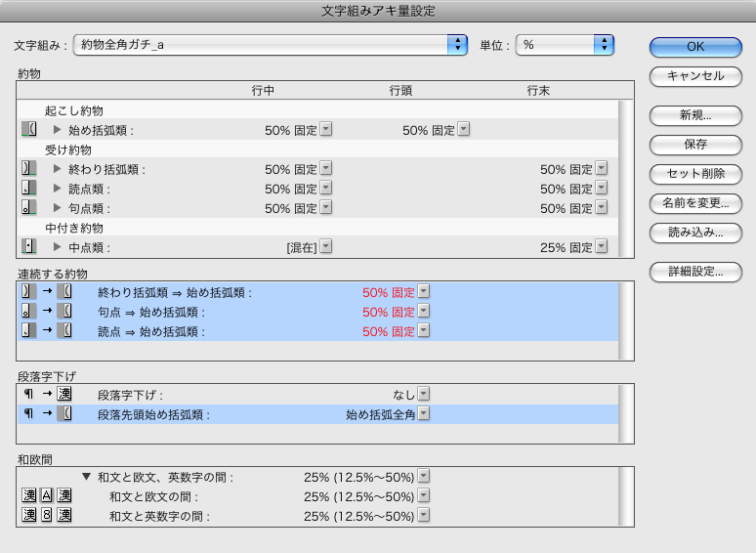
Task: Click the キャンセル button
Action: pyautogui.click(x=695, y=76)
